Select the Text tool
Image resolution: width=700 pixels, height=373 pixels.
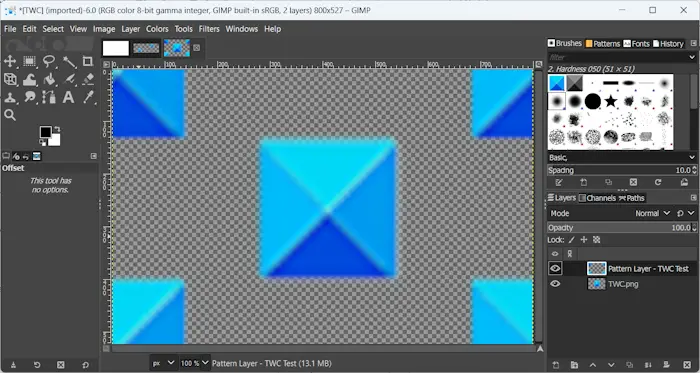point(68,97)
